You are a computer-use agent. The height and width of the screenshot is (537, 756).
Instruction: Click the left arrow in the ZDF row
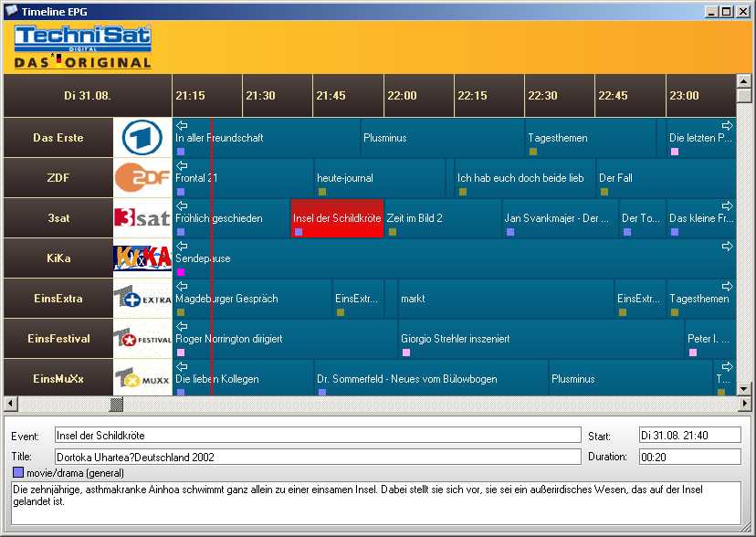tap(182, 166)
